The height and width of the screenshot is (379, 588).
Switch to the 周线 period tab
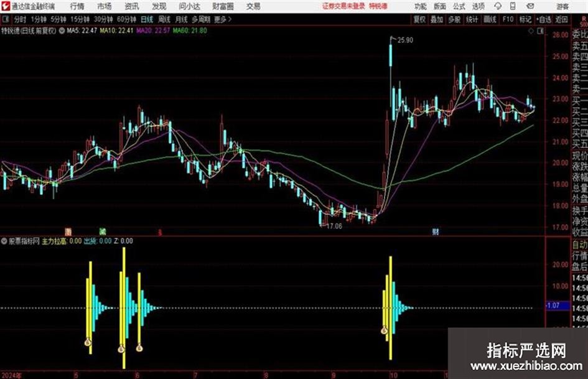coord(164,19)
